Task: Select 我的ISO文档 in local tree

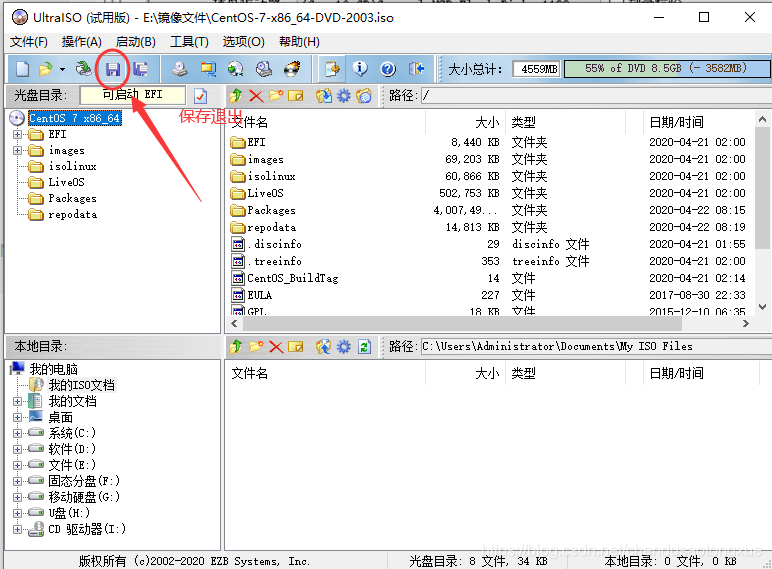Action: 82,385
